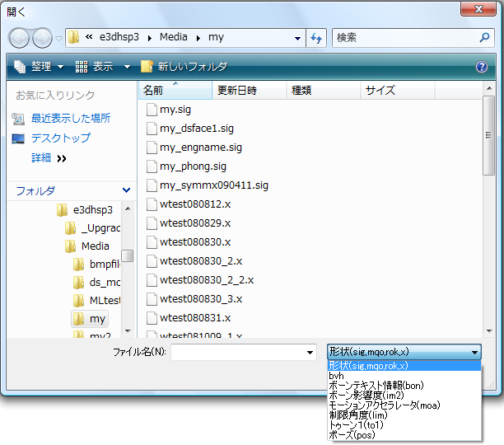Click the 名前 column header to sort

pos(153,90)
